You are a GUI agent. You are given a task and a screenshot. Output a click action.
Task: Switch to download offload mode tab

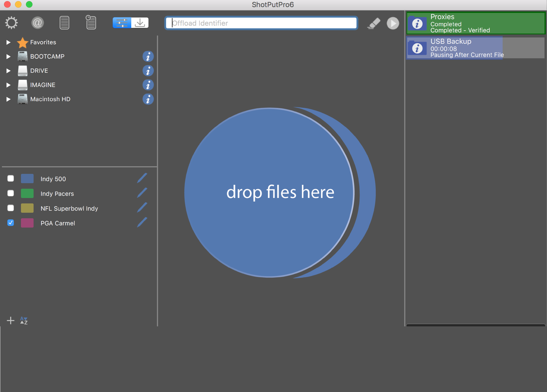[x=140, y=23]
